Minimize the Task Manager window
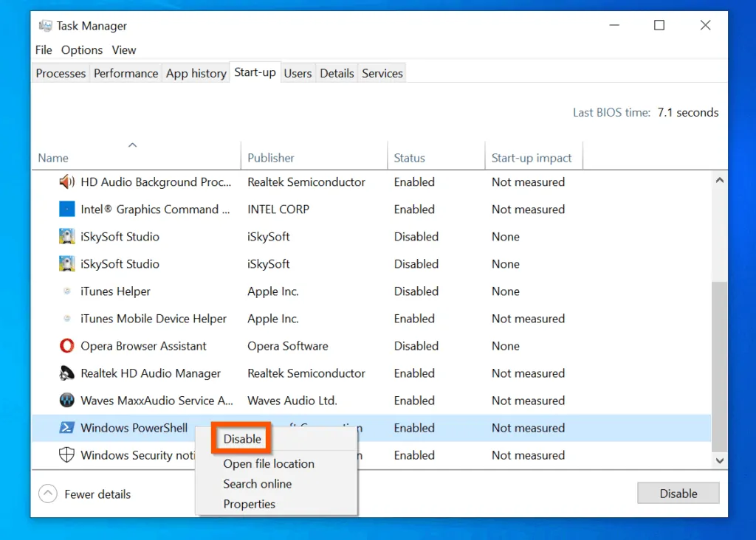This screenshot has width=756, height=540. pyautogui.click(x=614, y=25)
